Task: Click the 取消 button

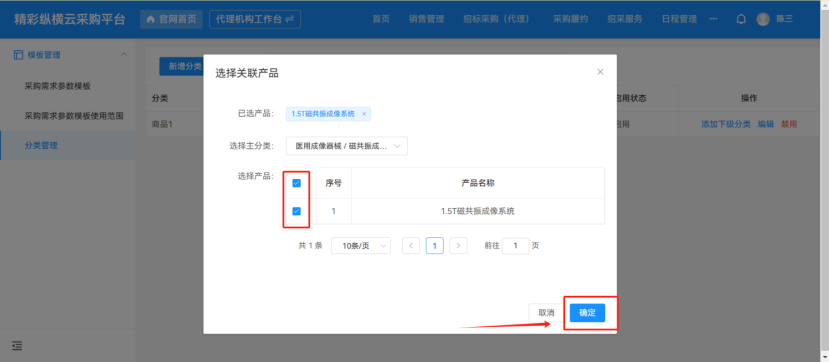Action: tap(546, 313)
